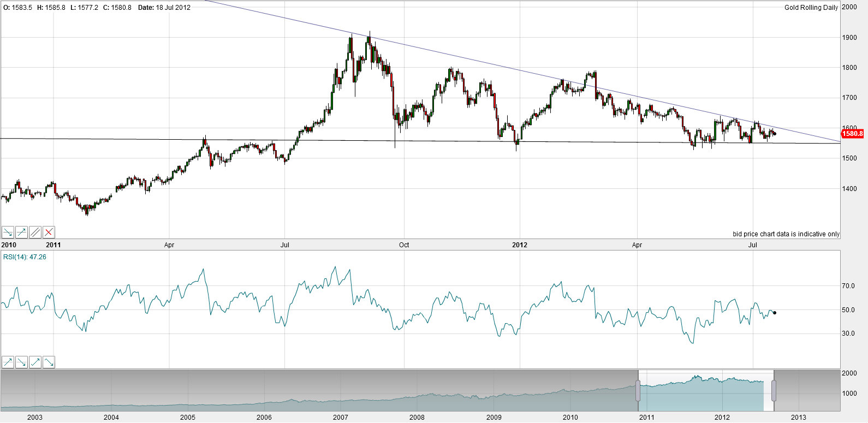Click the descending purple trendline on chart
Screen dimensions: 868x423
(491, 64)
